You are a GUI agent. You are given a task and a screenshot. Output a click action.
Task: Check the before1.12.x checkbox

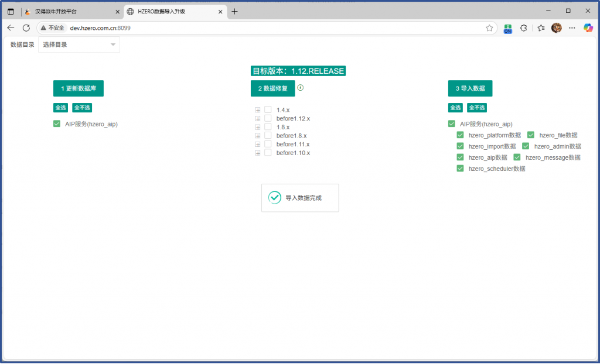coord(268,118)
